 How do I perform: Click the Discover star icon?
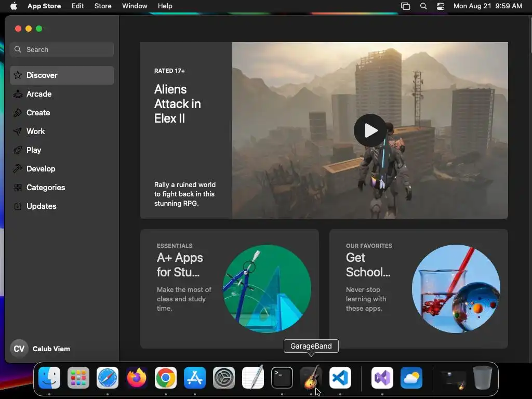coord(18,75)
